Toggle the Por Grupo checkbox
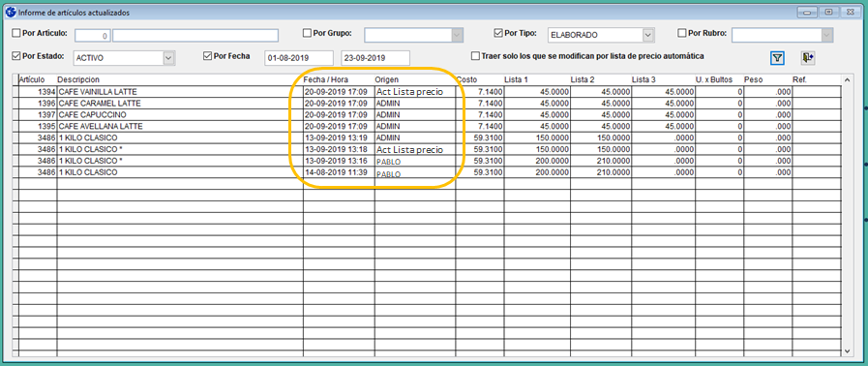The image size is (868, 366). click(x=307, y=33)
